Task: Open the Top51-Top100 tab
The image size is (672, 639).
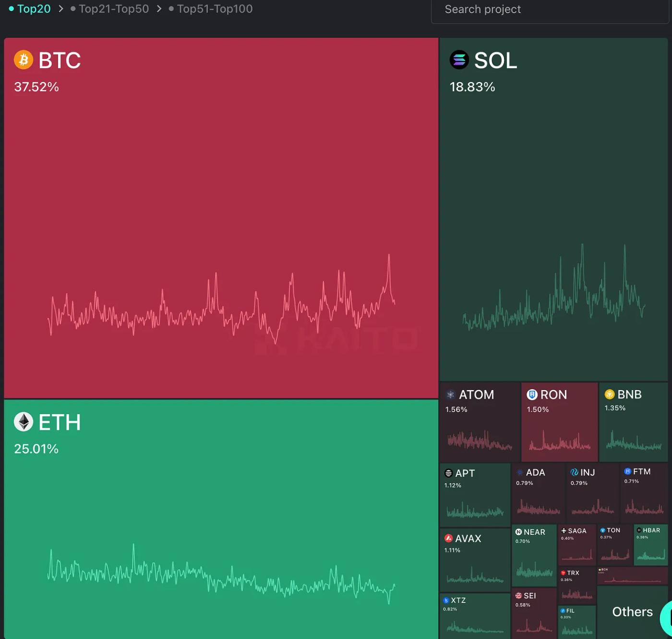Action: (x=215, y=9)
